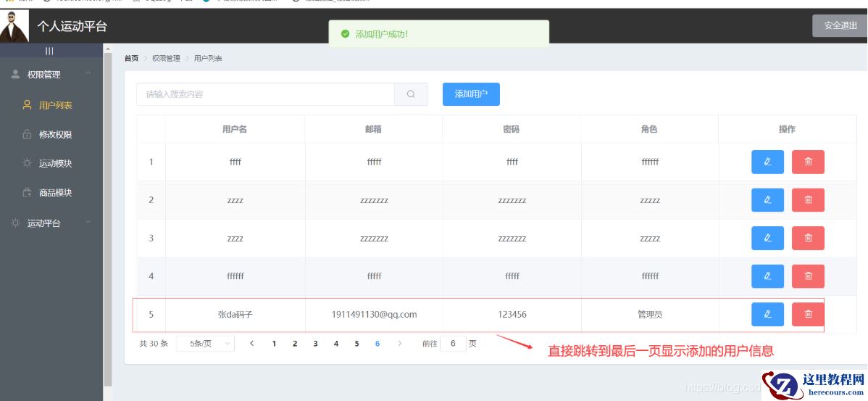Open 商品模块 in the sidebar
This screenshot has height=401, width=868.
click(x=55, y=193)
